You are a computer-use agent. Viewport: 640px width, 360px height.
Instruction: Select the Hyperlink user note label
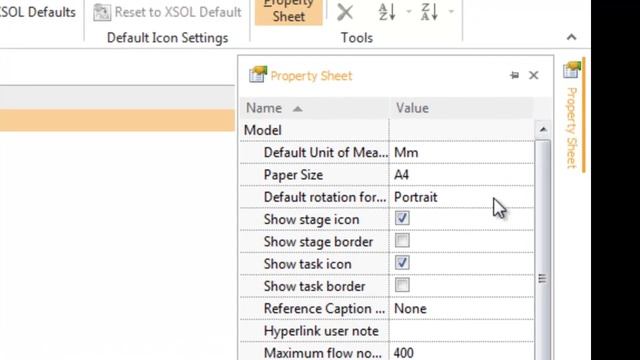pos(321,331)
